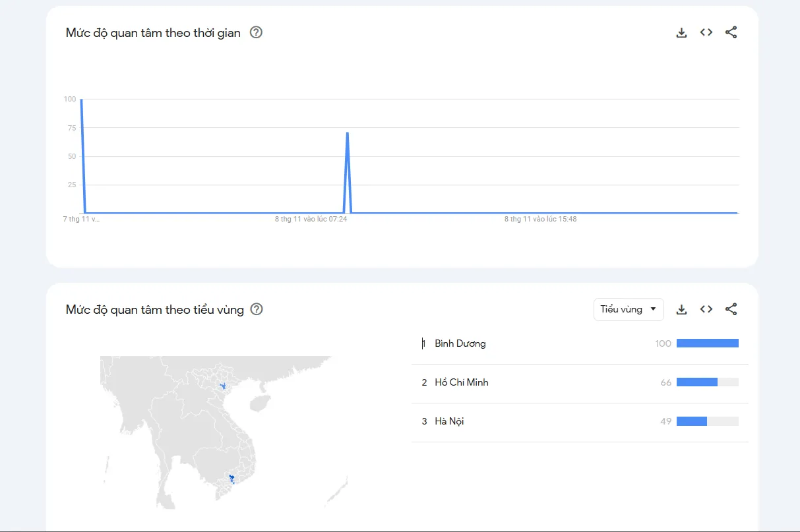Click the 100 value on the chart's y-axis
800x532 pixels.
[69, 100]
